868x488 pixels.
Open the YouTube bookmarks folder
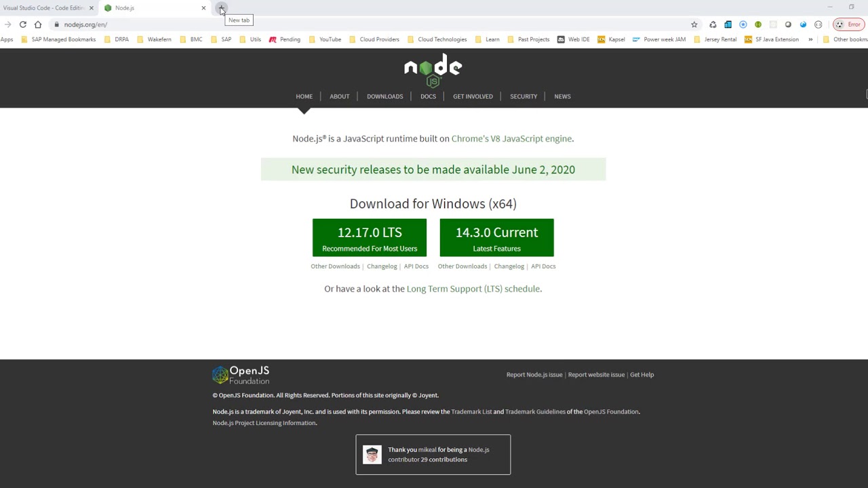(x=325, y=39)
